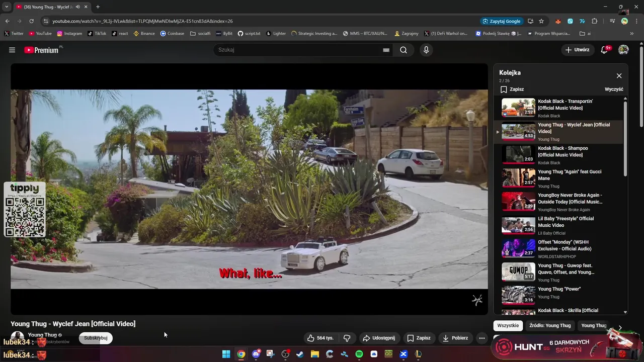Open the account avatar menu on YouTube
The image size is (644, 362).
pyautogui.click(x=623, y=50)
